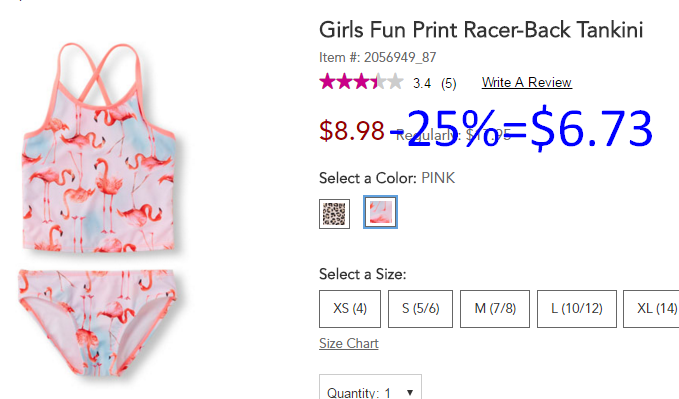Click the Quantity dropdown arrow

point(410,393)
